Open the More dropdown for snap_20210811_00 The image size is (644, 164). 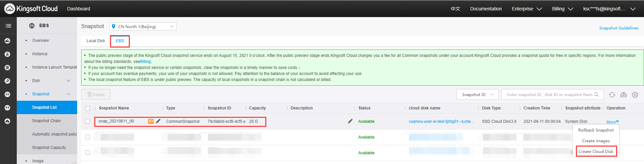(x=612, y=122)
